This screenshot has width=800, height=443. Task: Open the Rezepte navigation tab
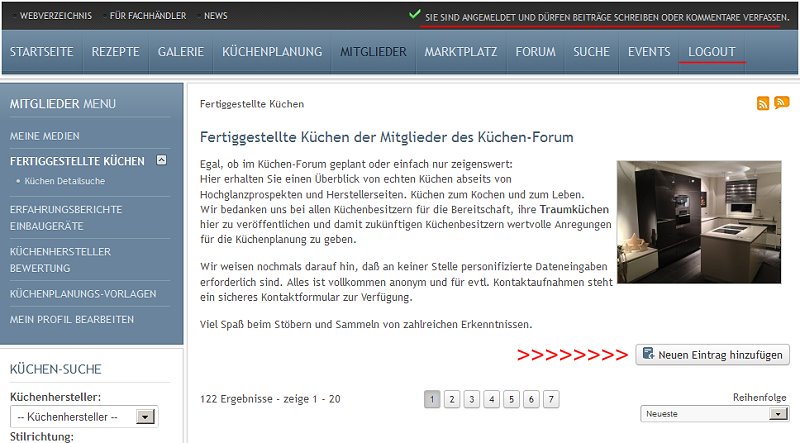point(115,52)
